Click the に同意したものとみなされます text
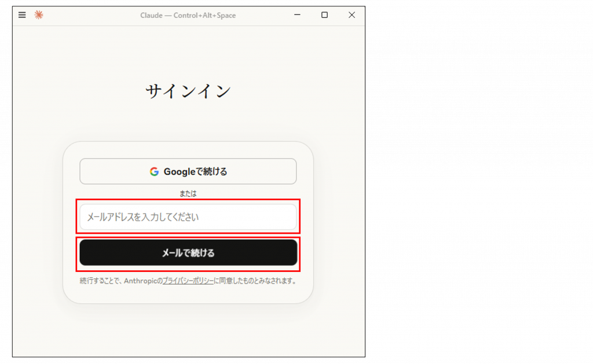This screenshot has width=593, height=364. [x=256, y=281]
